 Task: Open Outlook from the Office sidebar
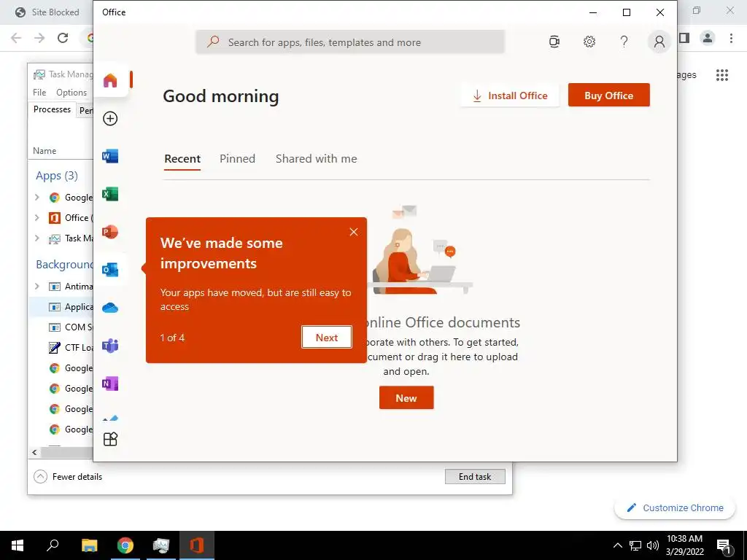(x=110, y=270)
